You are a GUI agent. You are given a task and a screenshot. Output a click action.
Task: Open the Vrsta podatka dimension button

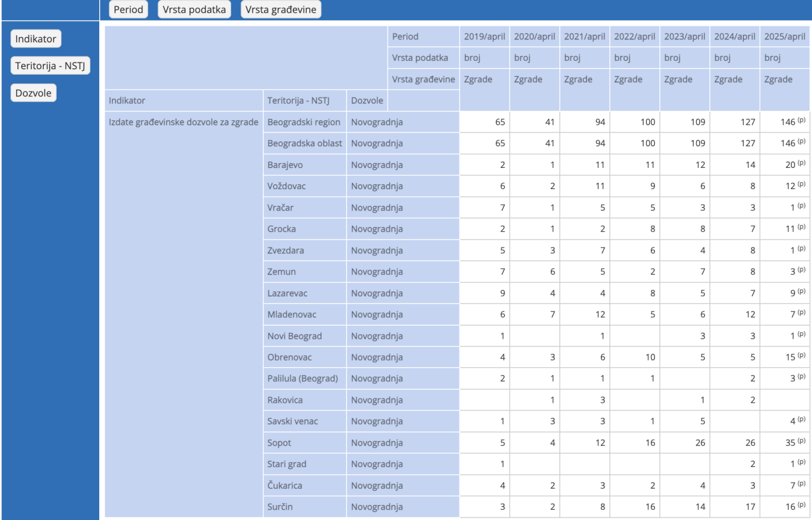pyautogui.click(x=194, y=10)
